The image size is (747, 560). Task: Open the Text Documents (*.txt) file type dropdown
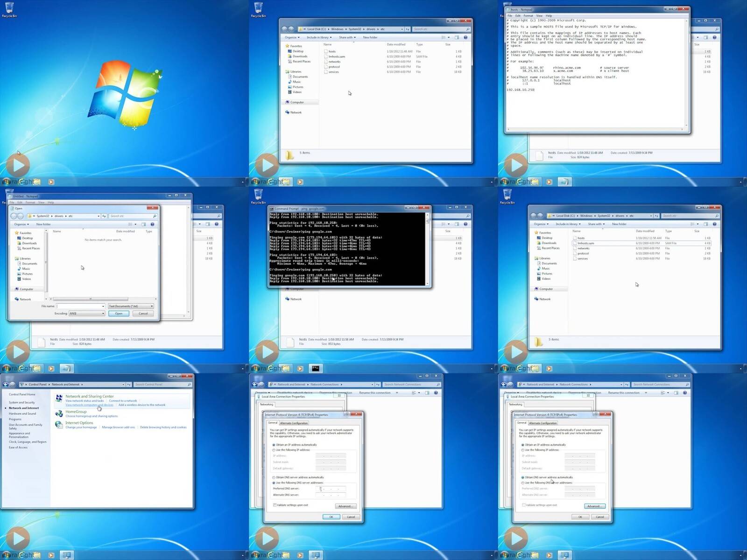pyautogui.click(x=131, y=306)
